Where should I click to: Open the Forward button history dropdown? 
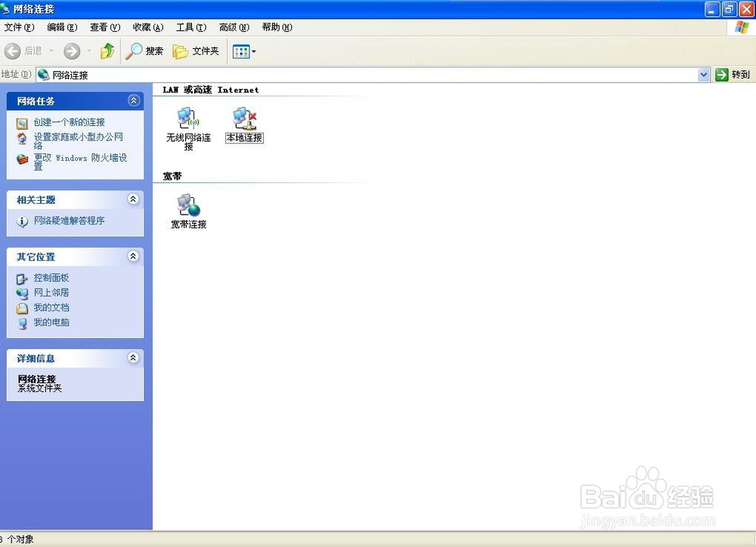pos(89,51)
